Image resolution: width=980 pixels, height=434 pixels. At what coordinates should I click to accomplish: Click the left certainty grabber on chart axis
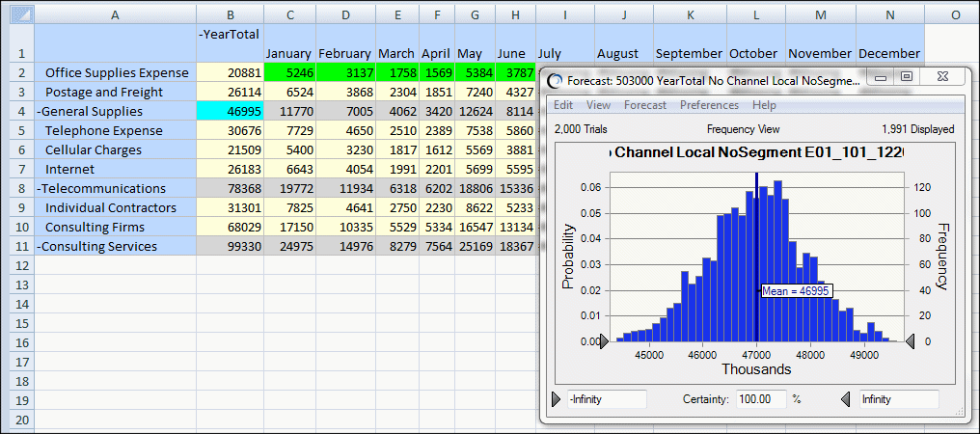[x=604, y=340]
